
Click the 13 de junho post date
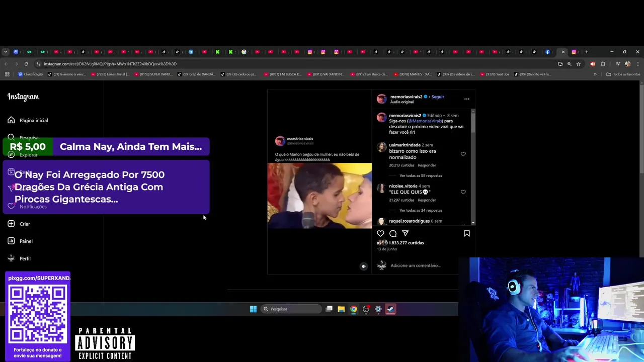coord(387,249)
